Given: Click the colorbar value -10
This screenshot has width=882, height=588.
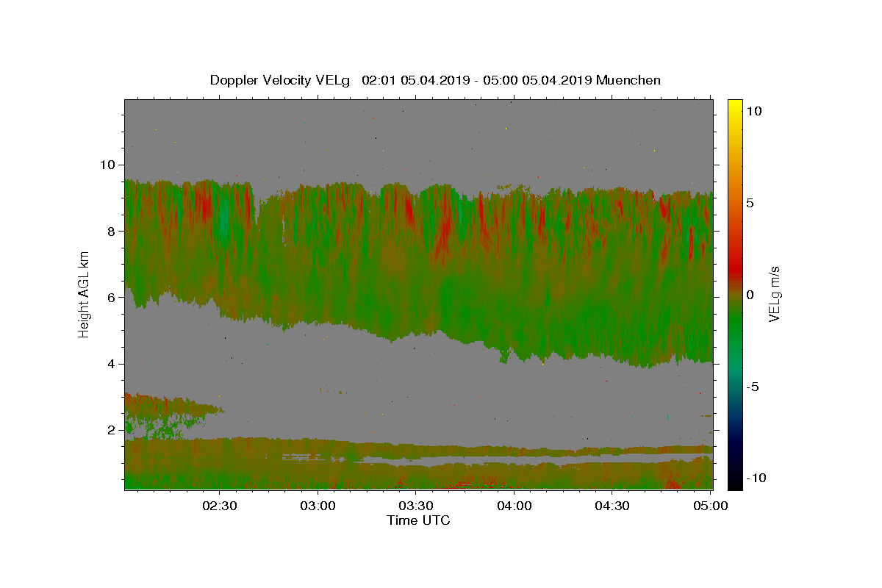Looking at the screenshot, I should point(757,478).
